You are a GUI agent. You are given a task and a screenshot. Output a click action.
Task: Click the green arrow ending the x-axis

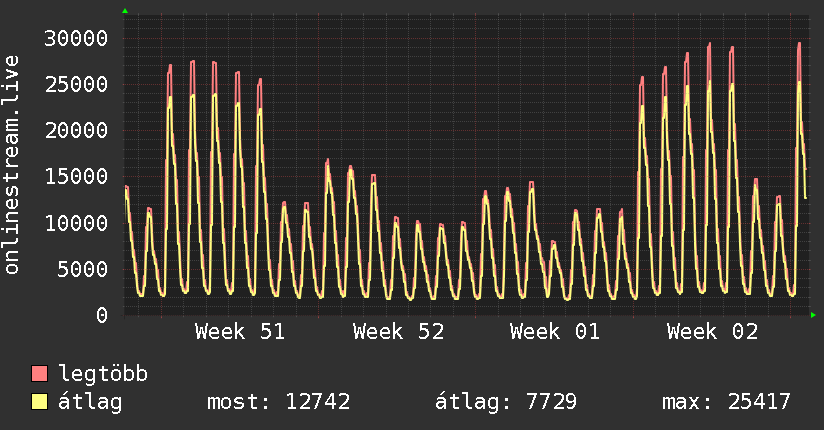pos(813,315)
